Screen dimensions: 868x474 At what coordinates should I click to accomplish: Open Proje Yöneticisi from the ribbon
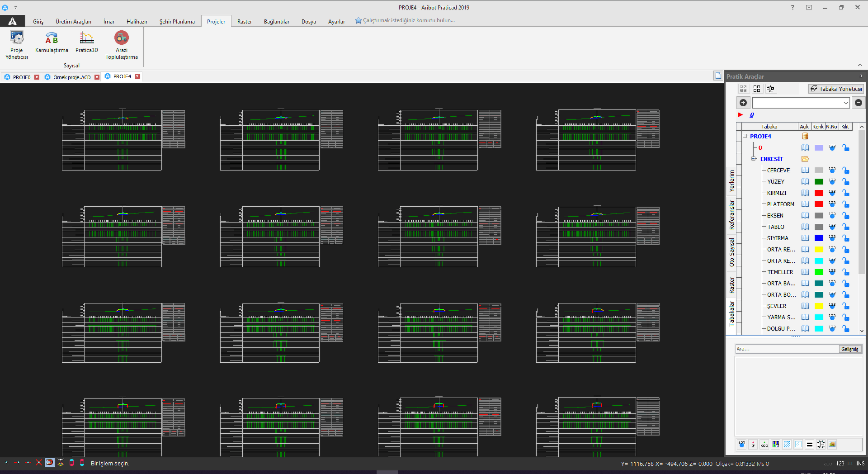17,45
